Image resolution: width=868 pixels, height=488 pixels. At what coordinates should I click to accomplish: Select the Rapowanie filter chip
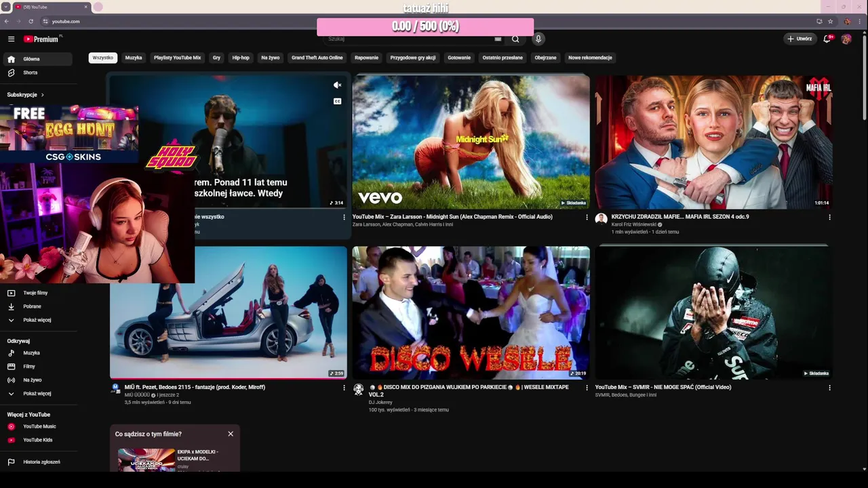pos(366,58)
